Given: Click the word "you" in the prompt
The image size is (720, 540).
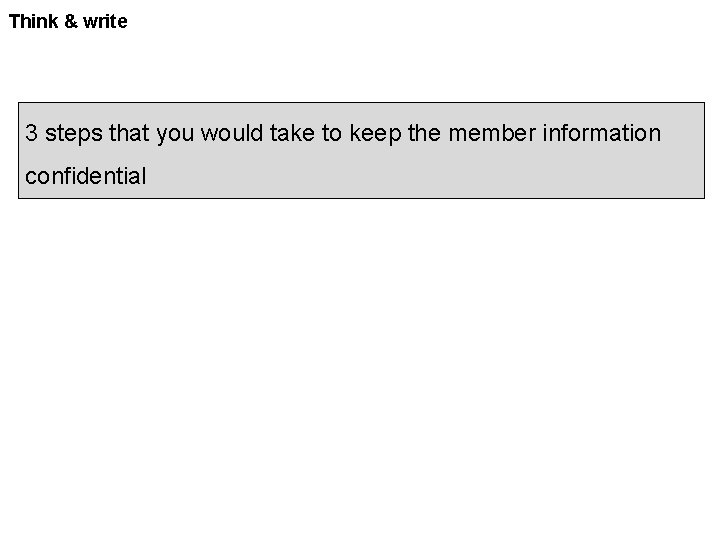Looking at the screenshot, I should click(x=176, y=133).
